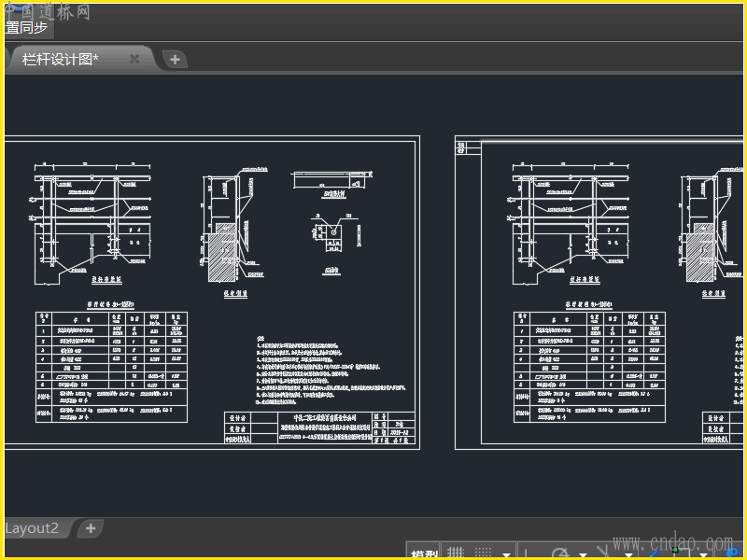
Task: Expand the snap mode dropdown arrow
Action: (507, 554)
